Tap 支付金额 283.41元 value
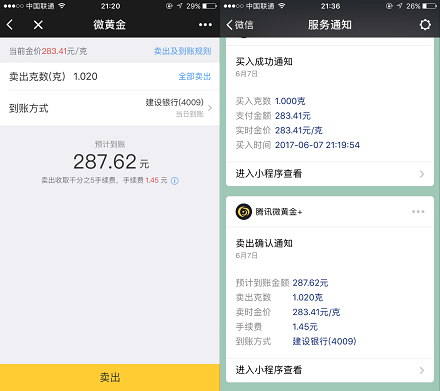The height and width of the screenshot is (391, 440). pos(293,116)
